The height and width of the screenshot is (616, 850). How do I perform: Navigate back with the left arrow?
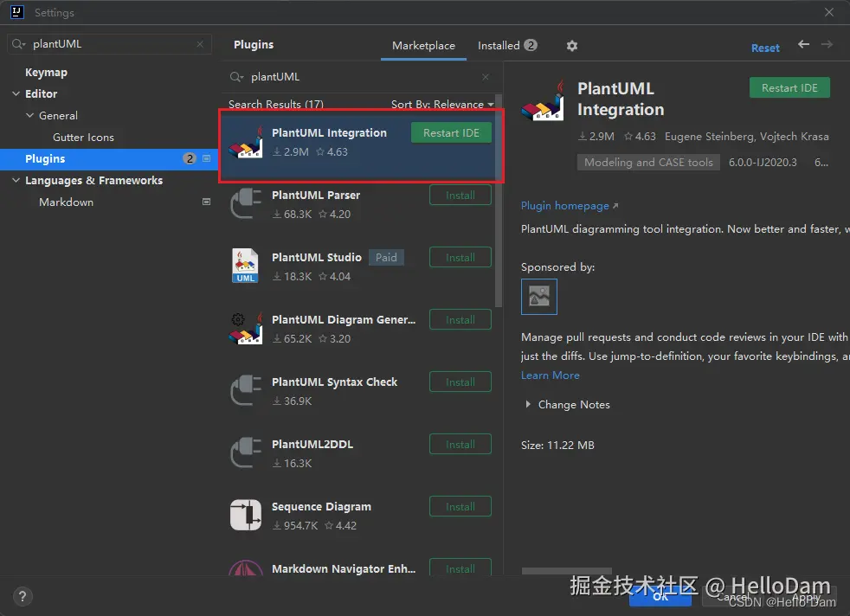pos(803,44)
